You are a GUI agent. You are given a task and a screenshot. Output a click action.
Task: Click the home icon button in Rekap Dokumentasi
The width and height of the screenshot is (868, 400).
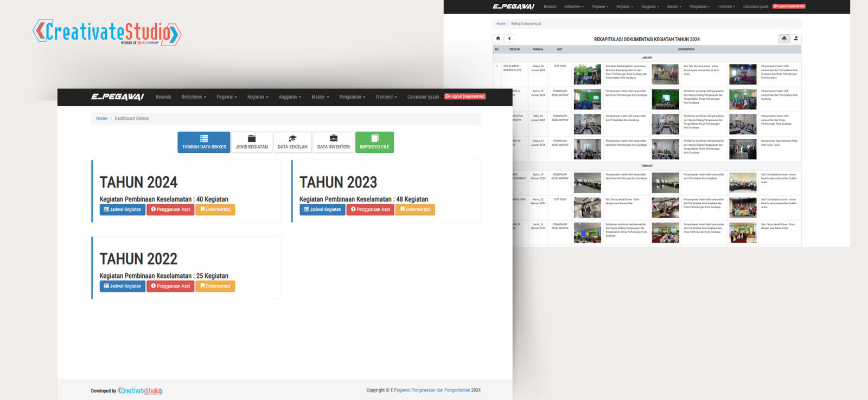coord(498,38)
